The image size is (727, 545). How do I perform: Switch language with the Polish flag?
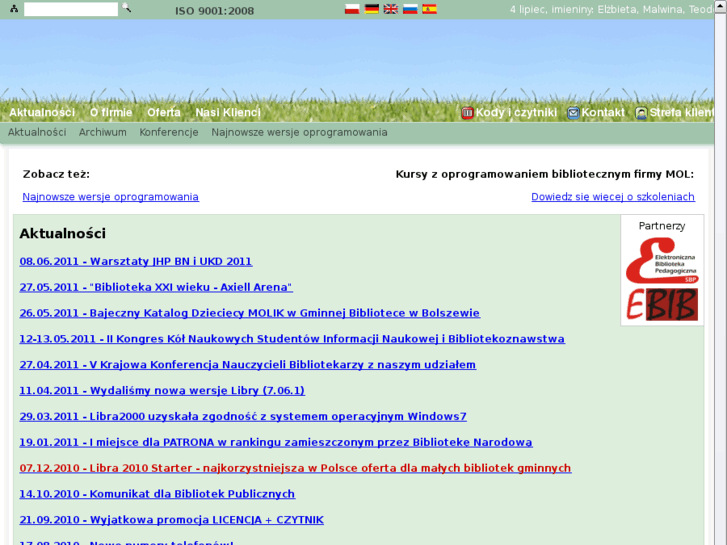352,9
